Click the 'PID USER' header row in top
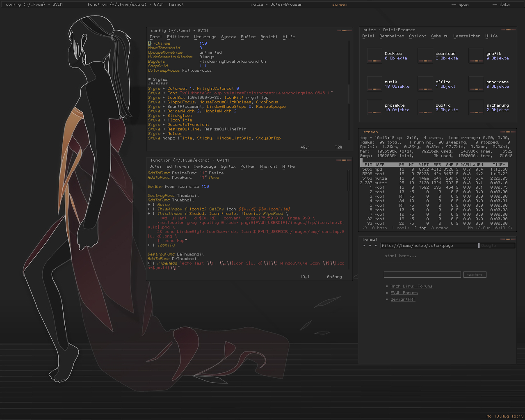 coord(434,165)
